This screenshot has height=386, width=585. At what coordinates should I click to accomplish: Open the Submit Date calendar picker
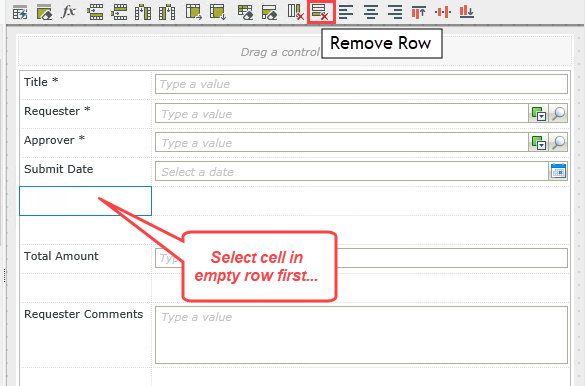(558, 171)
